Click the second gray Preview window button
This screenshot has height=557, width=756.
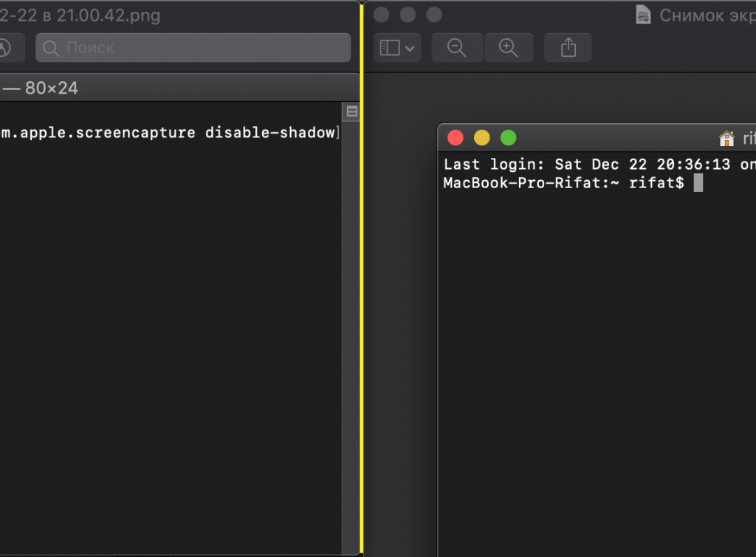(408, 15)
